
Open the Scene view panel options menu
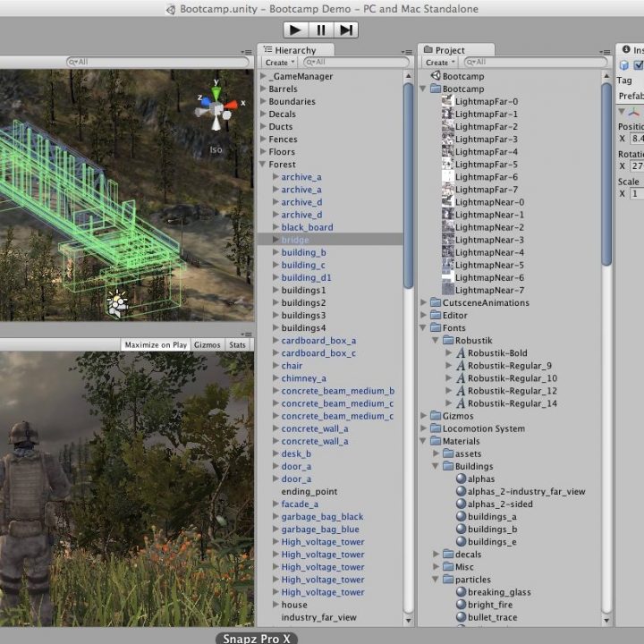click(x=247, y=52)
